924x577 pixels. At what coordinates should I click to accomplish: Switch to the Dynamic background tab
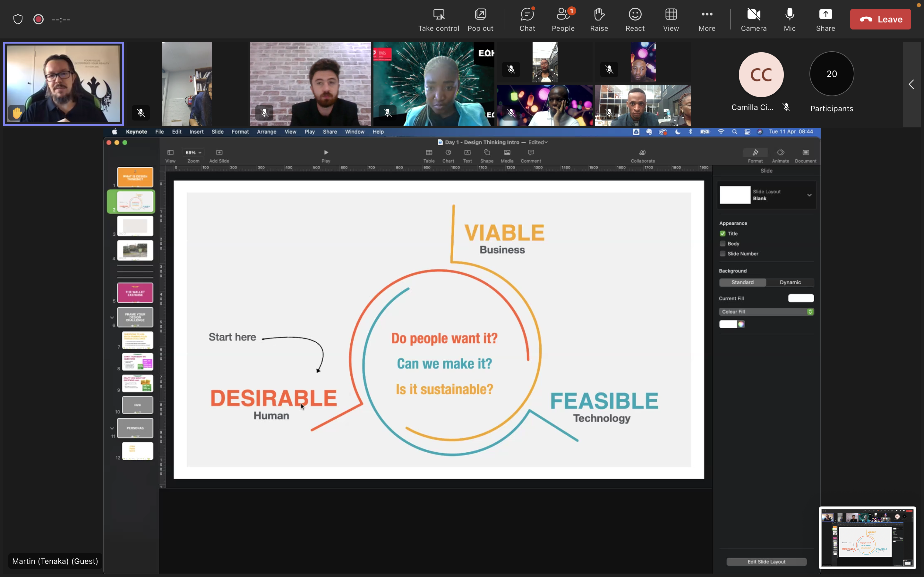click(x=790, y=282)
